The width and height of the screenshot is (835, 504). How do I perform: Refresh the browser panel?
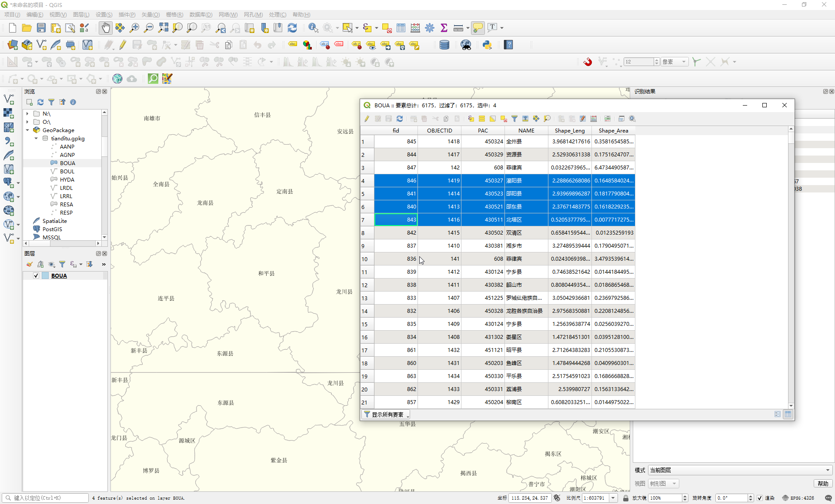40,102
